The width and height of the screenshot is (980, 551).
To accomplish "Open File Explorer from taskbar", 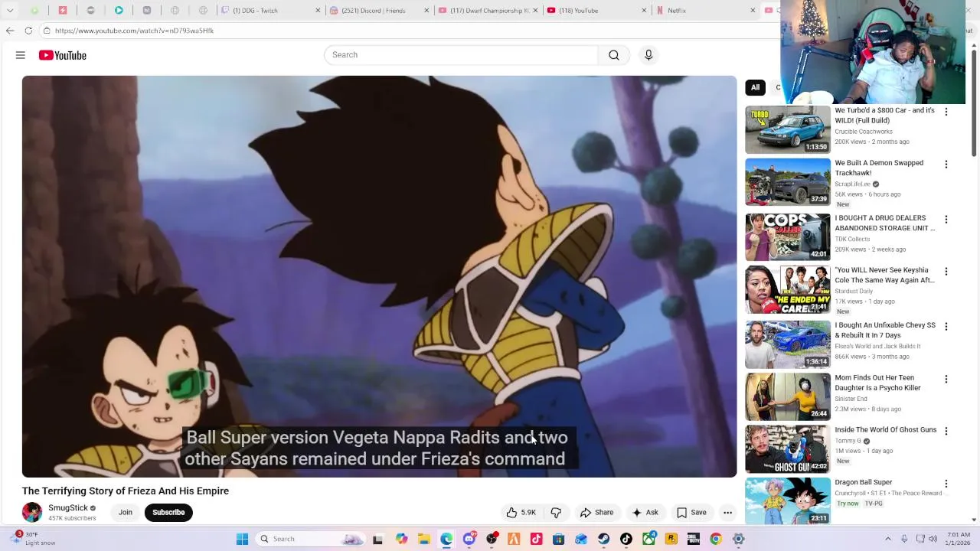I will tap(424, 539).
